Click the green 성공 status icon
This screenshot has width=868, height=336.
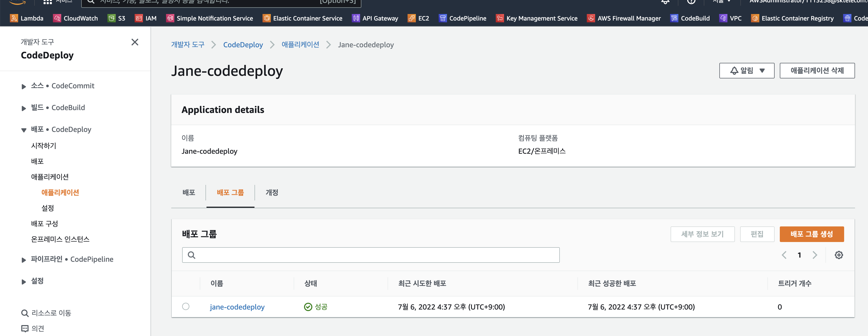tap(308, 307)
